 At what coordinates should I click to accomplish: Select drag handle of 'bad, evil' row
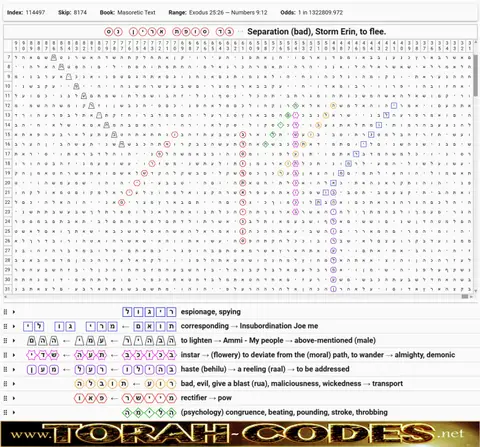pos(5,383)
